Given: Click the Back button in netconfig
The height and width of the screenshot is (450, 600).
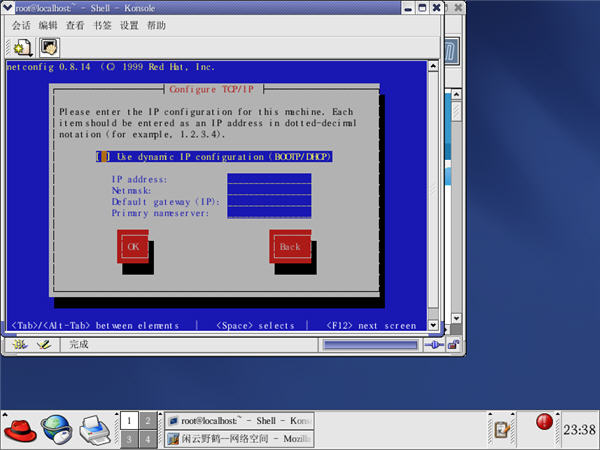Looking at the screenshot, I should coord(290,246).
